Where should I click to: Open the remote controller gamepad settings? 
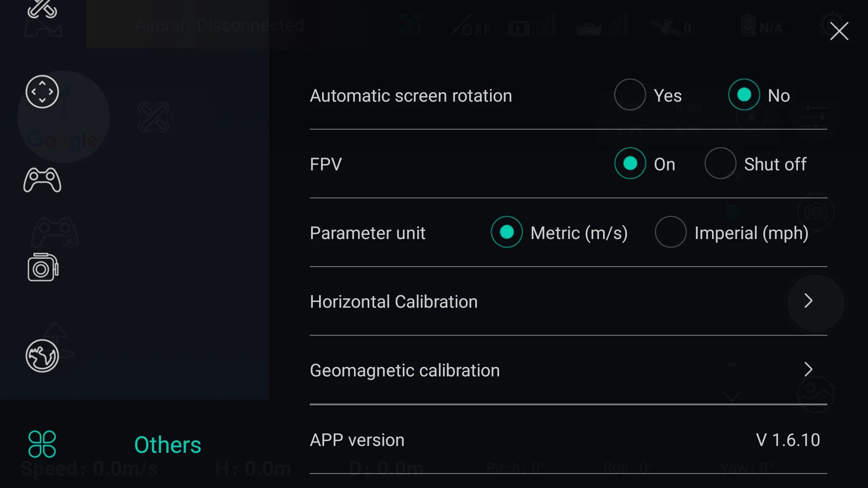coord(42,180)
